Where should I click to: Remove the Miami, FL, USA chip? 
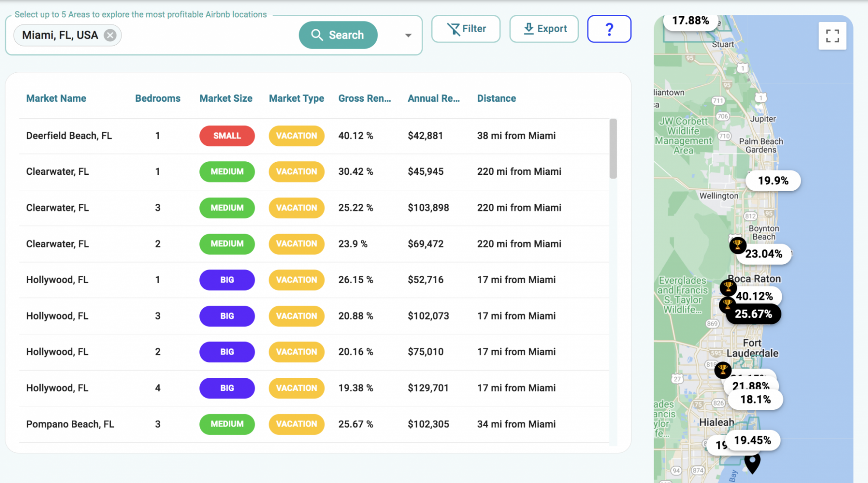coord(110,35)
